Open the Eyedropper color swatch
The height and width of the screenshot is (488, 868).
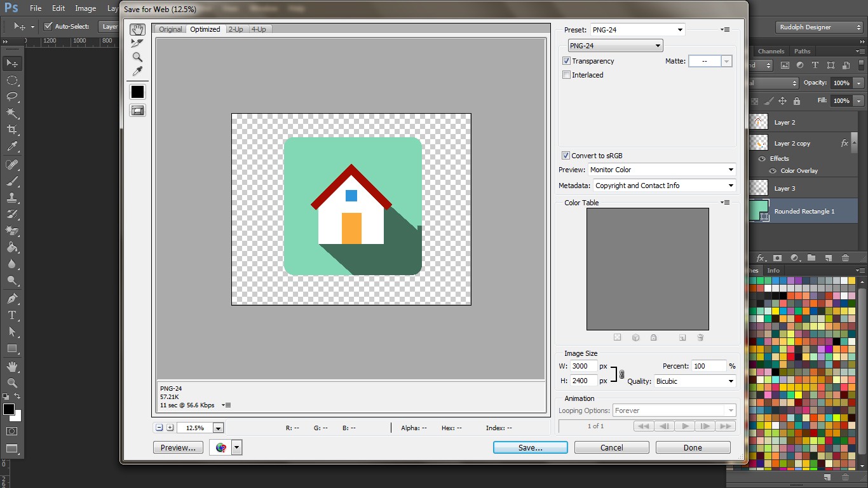click(x=137, y=91)
